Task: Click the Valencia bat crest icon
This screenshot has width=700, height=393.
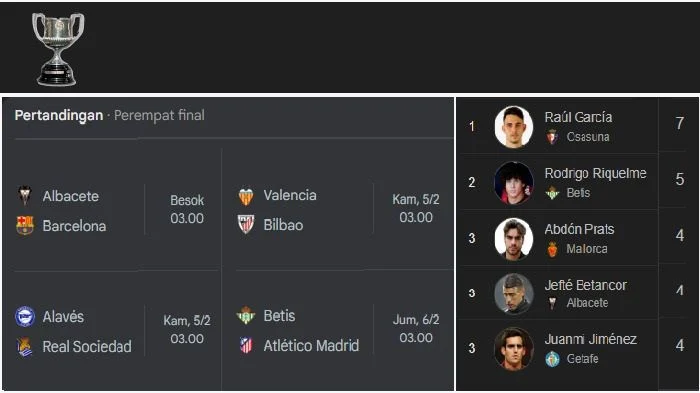Action: pyautogui.click(x=246, y=196)
